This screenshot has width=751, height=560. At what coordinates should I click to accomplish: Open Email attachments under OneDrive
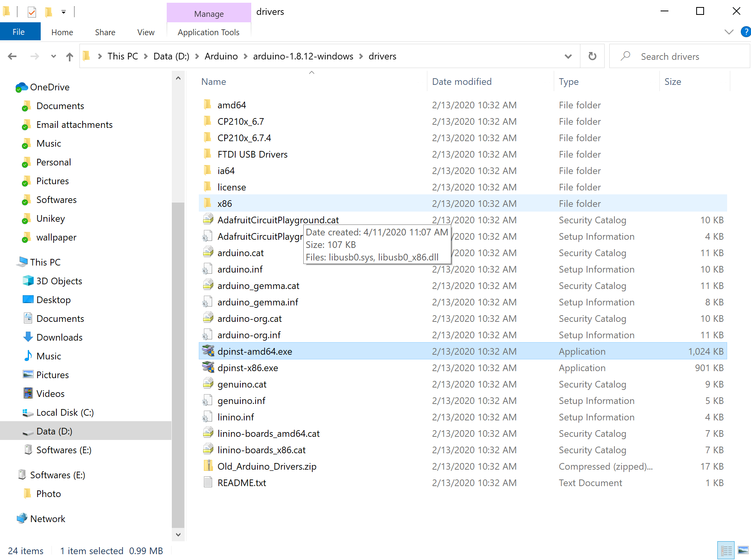coord(74,124)
